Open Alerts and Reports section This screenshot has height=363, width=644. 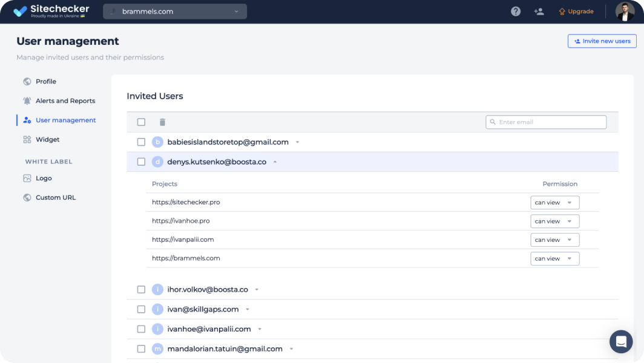click(x=65, y=100)
